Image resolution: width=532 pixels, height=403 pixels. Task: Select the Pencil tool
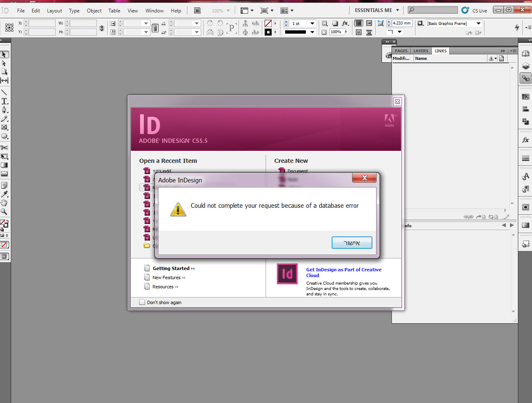[4, 118]
